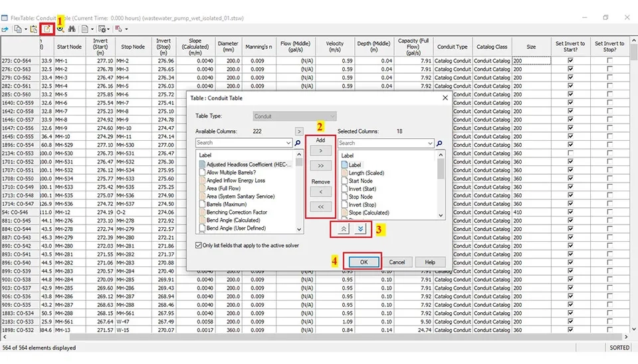Open the Options gear dropdown in the toolbar
Viewport: 638px width, 364px height.
click(104, 29)
